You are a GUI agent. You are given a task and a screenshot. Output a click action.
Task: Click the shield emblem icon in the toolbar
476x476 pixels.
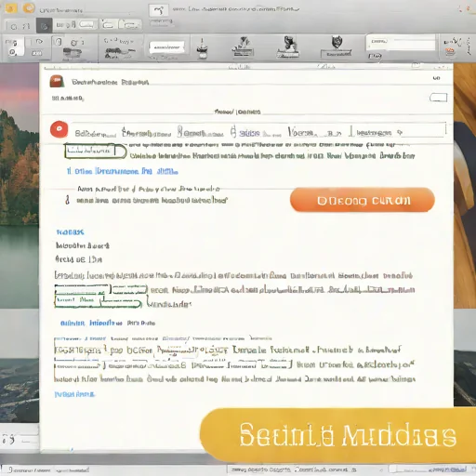tap(337, 43)
